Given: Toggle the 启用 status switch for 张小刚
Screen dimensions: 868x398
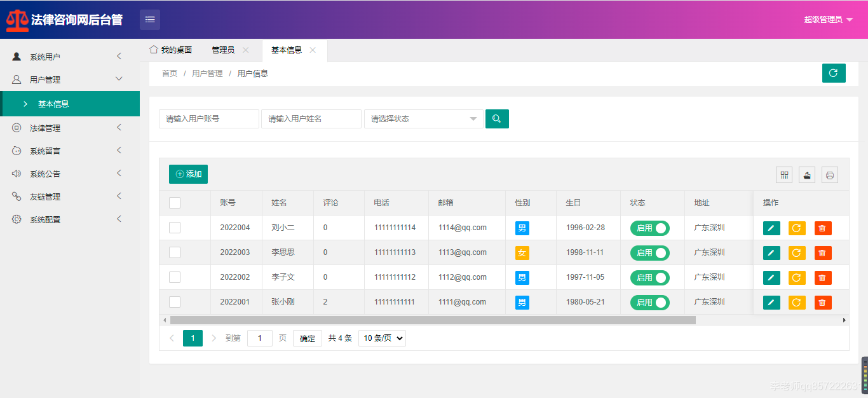Looking at the screenshot, I should (x=650, y=303).
